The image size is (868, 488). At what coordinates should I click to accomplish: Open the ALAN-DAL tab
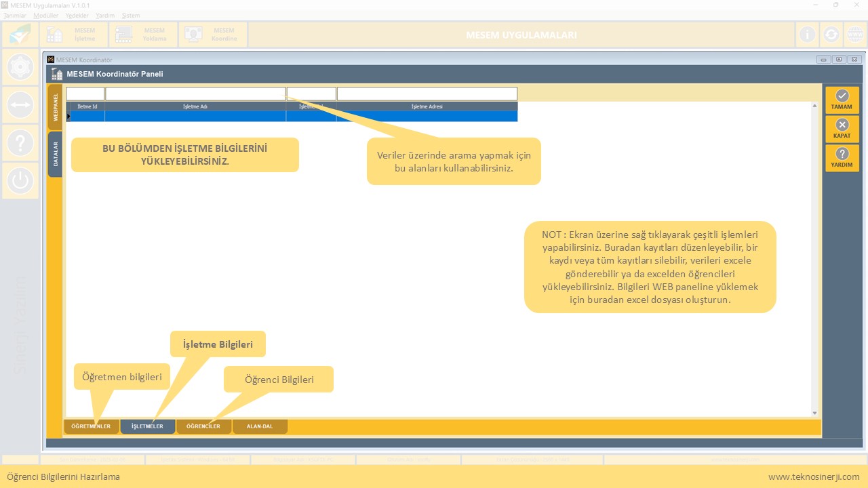click(260, 426)
